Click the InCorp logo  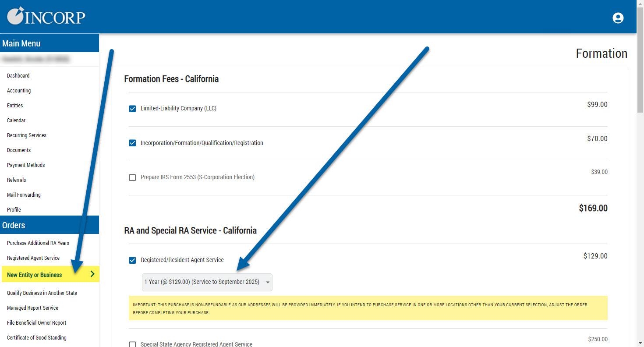click(46, 16)
